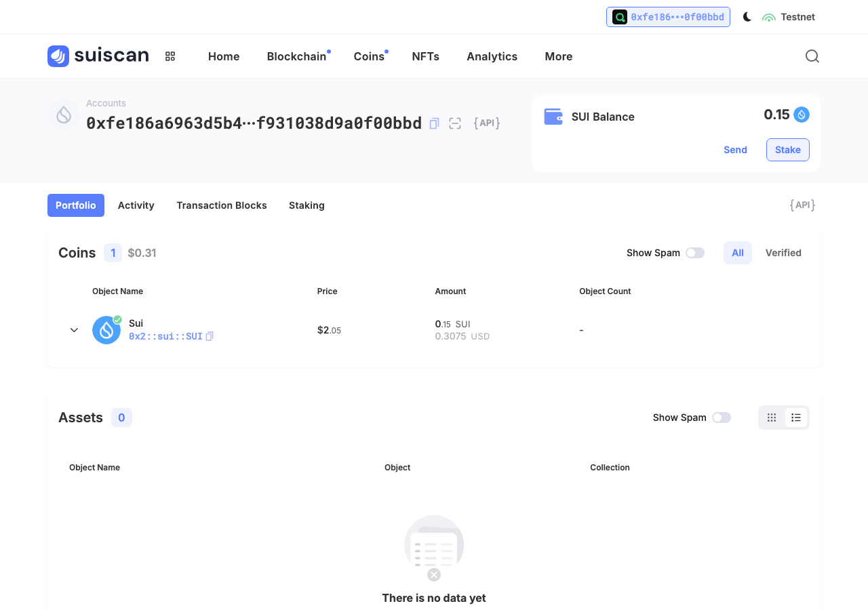Enable Show Spam for Coins
The height and width of the screenshot is (610, 868).
694,253
